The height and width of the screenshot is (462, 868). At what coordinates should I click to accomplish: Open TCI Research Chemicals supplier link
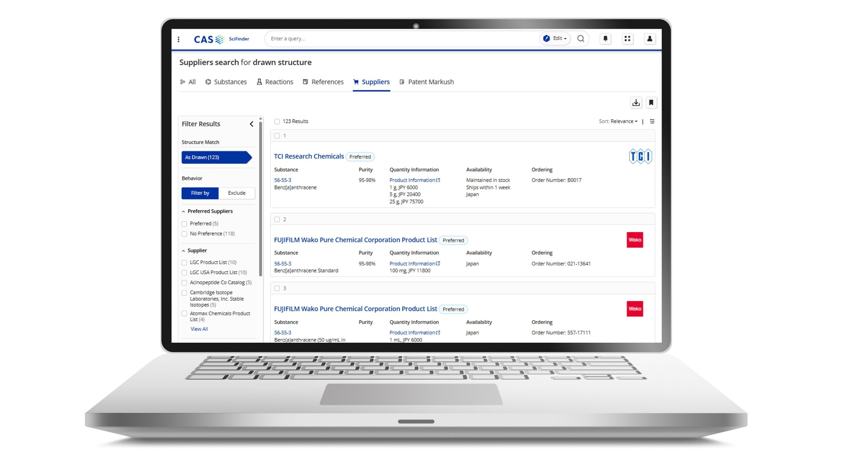tap(309, 156)
